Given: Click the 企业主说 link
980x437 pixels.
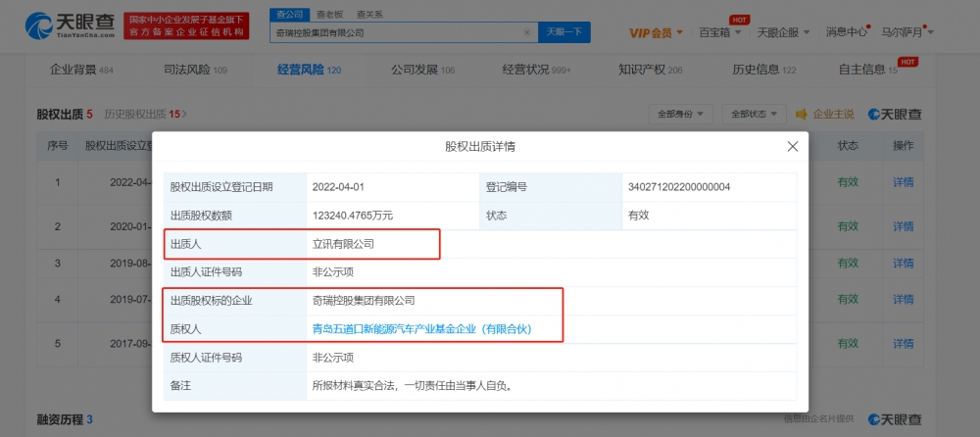Looking at the screenshot, I should [x=833, y=115].
